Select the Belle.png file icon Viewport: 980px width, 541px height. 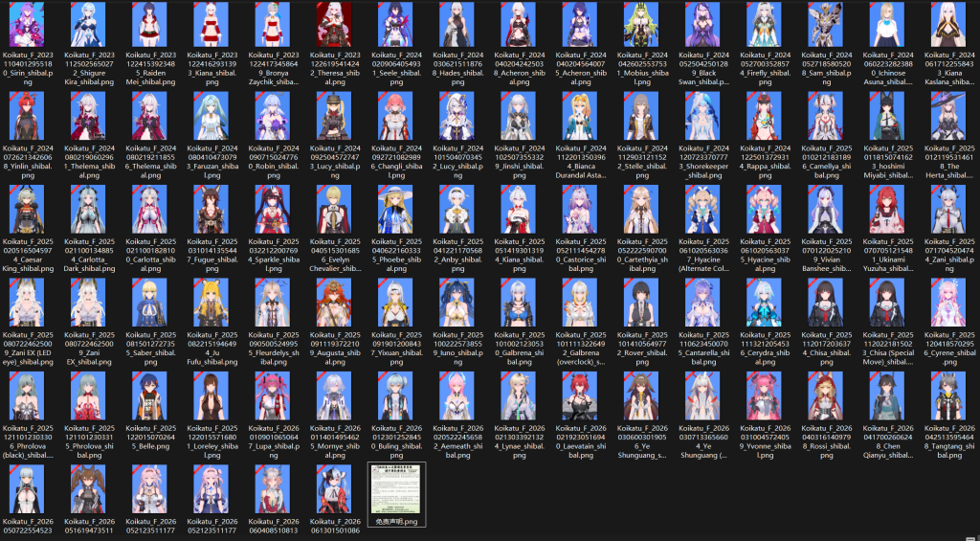pos(150,395)
